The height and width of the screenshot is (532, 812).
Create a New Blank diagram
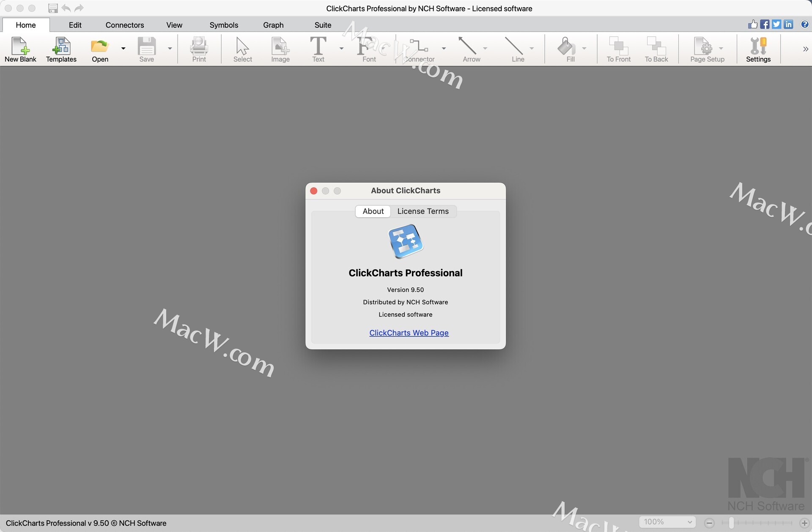click(20, 49)
